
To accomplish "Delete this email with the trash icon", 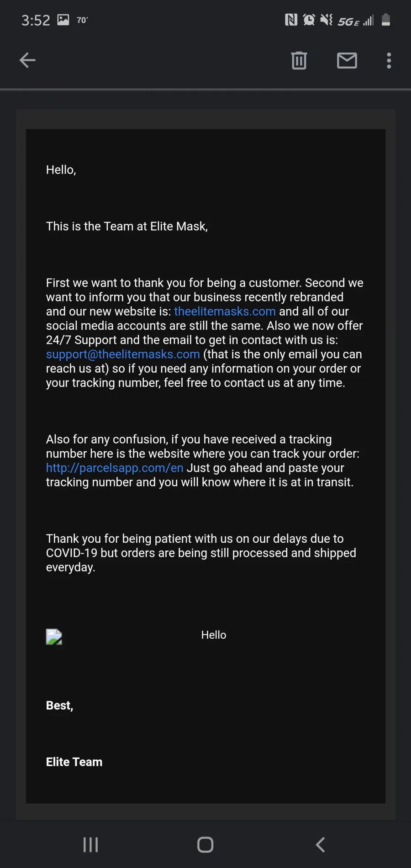I will pyautogui.click(x=299, y=60).
